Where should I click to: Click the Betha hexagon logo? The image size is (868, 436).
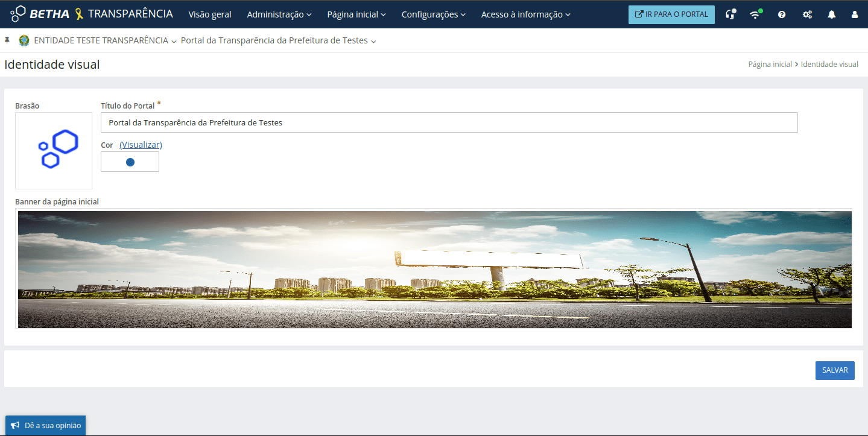[18, 14]
